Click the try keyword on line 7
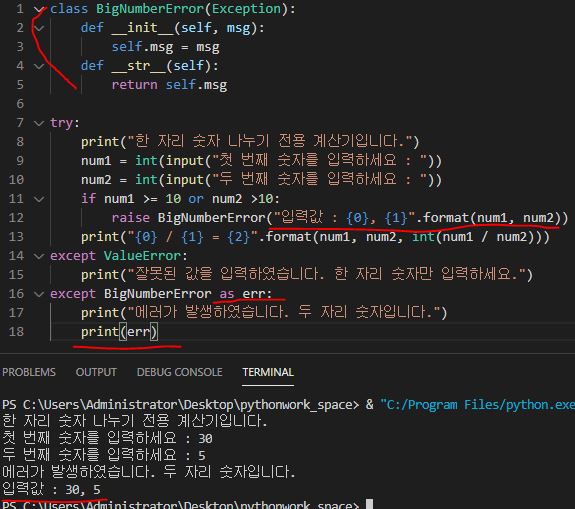Screen dimensions: 575x509 point(62,123)
